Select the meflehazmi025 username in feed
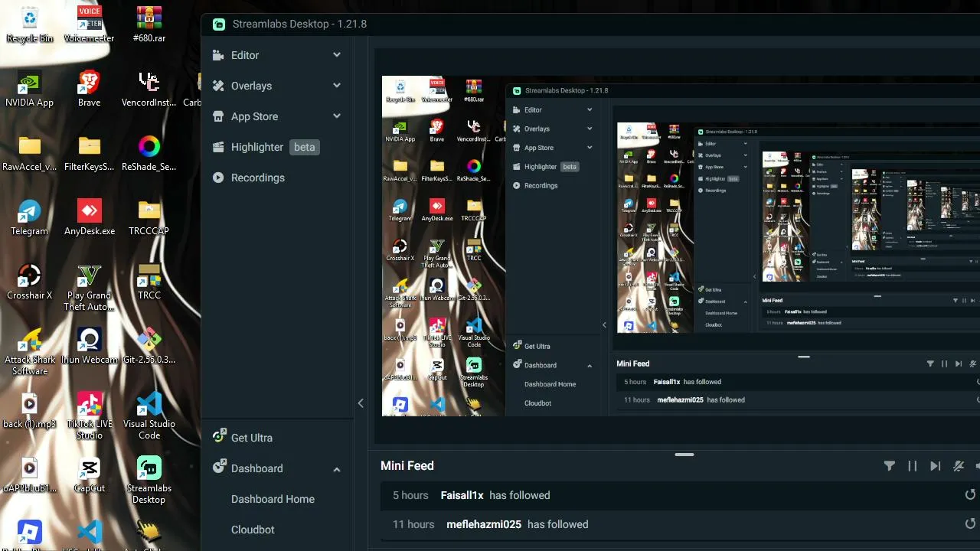This screenshot has height=551, width=980. (484, 524)
